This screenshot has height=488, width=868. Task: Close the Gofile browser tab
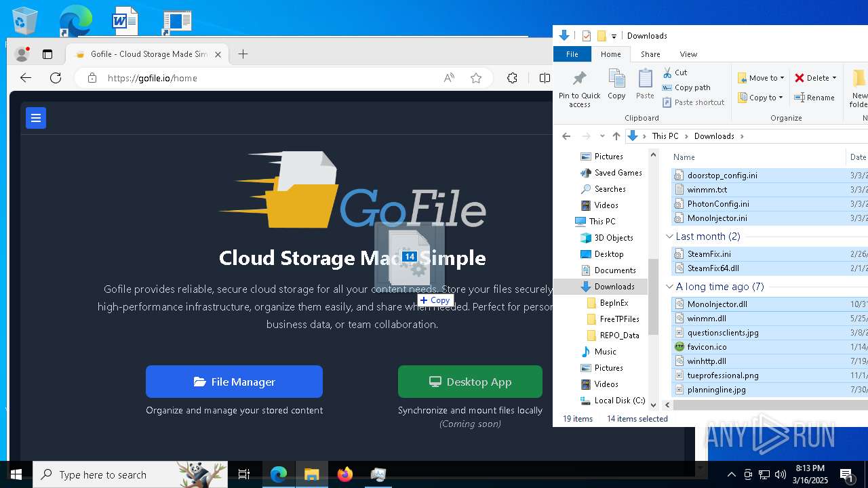[218, 54]
